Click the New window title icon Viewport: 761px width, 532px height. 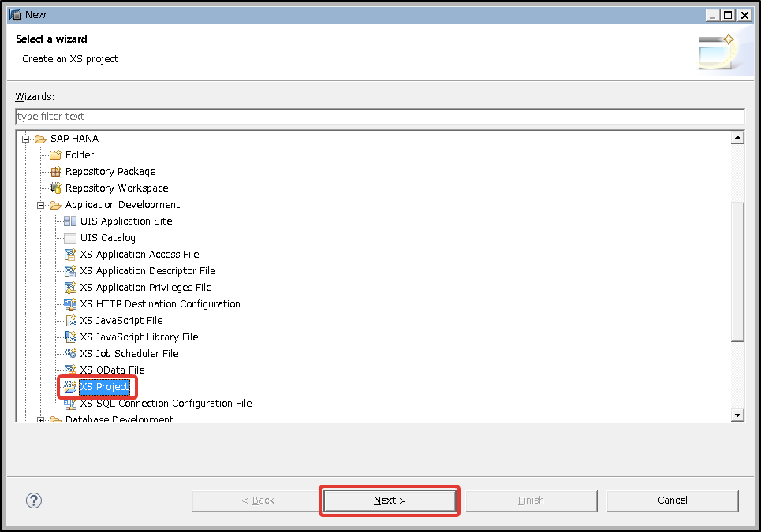pyautogui.click(x=16, y=14)
